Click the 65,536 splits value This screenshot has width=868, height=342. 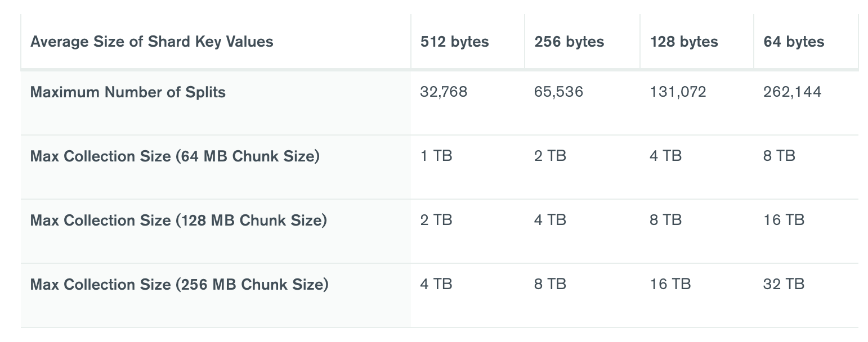558,92
